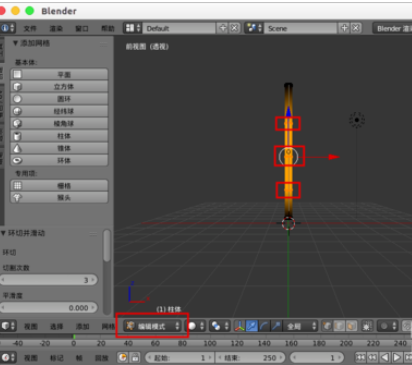
Task: Switch to vertex select mode
Action: point(327,326)
